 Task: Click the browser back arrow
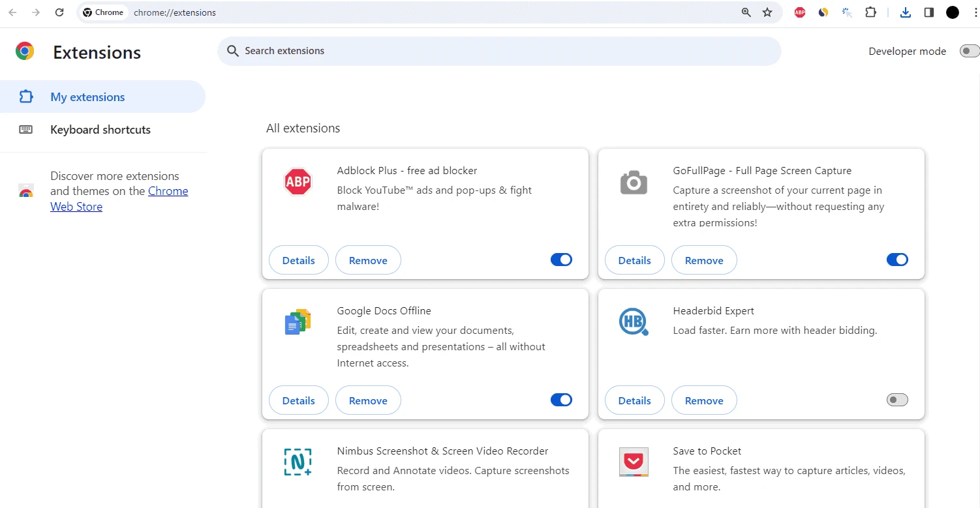(12, 12)
